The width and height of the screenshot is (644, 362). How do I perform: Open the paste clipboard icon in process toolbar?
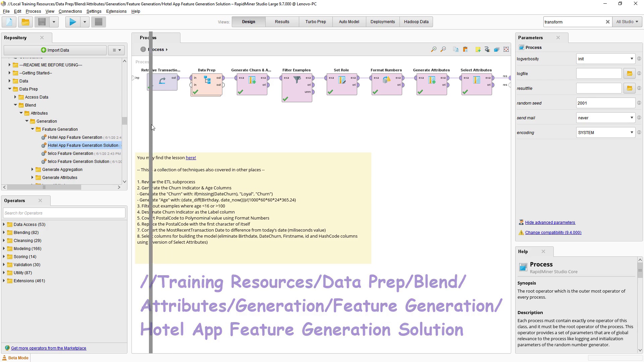click(x=465, y=50)
